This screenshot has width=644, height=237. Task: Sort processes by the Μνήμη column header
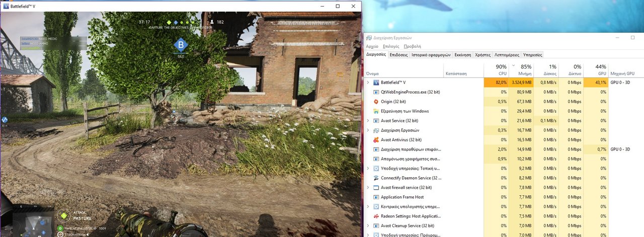click(x=521, y=70)
